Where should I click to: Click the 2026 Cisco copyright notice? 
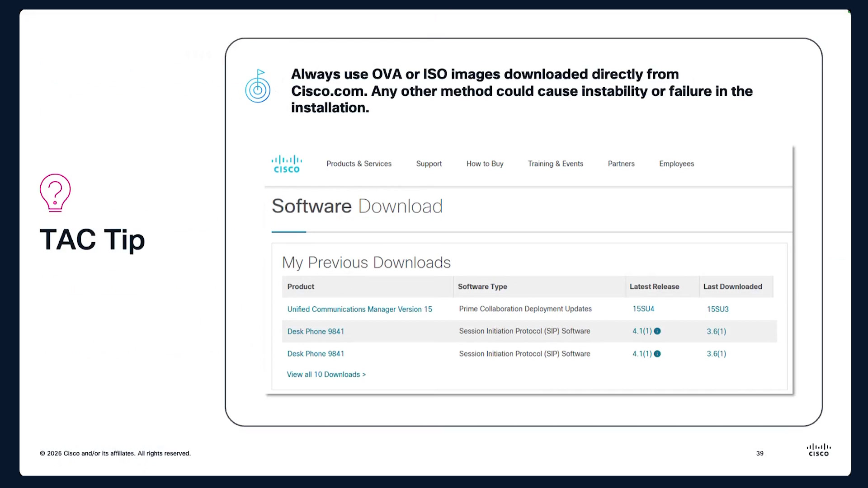115,453
